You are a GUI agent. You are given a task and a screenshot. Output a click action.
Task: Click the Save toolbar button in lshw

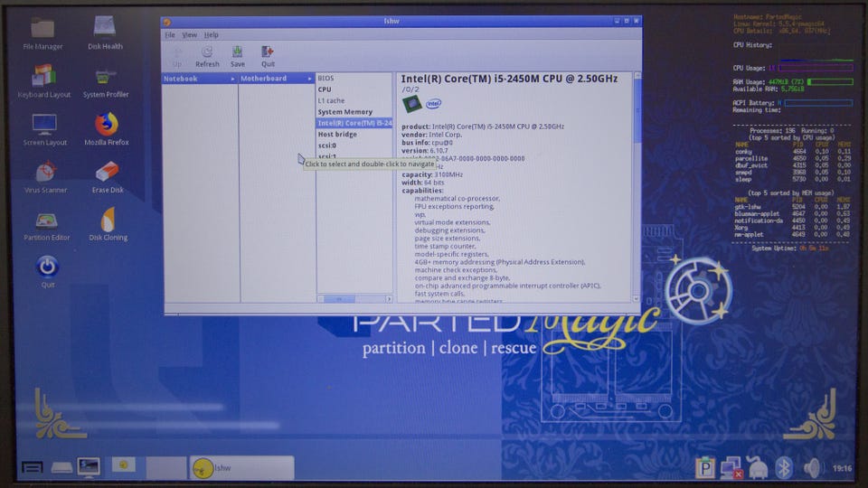click(x=238, y=56)
